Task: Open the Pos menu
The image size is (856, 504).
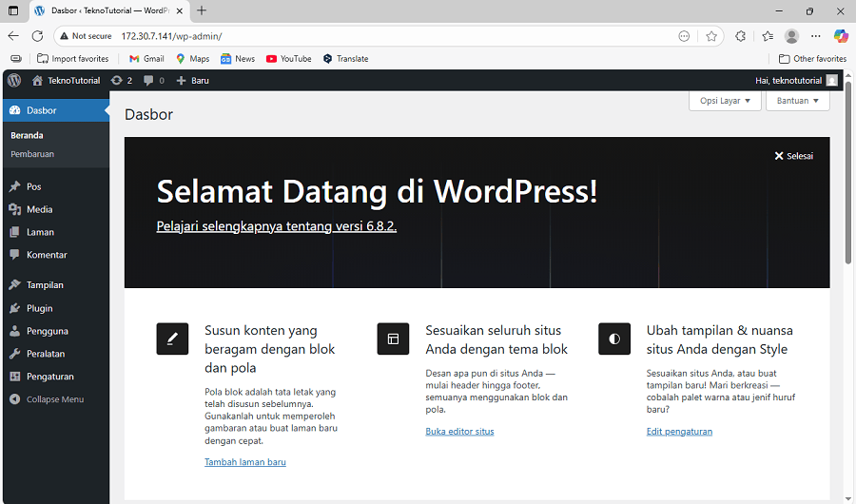Action: tap(56, 186)
